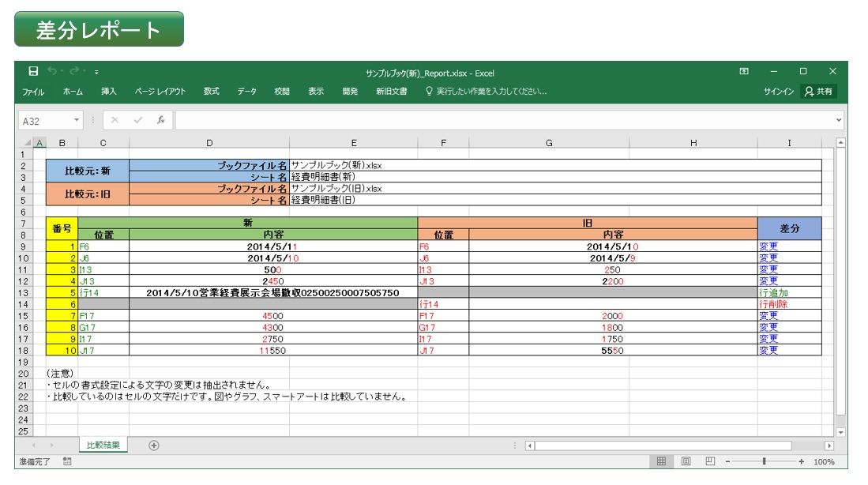Open the ファイル menu tab

[33, 92]
